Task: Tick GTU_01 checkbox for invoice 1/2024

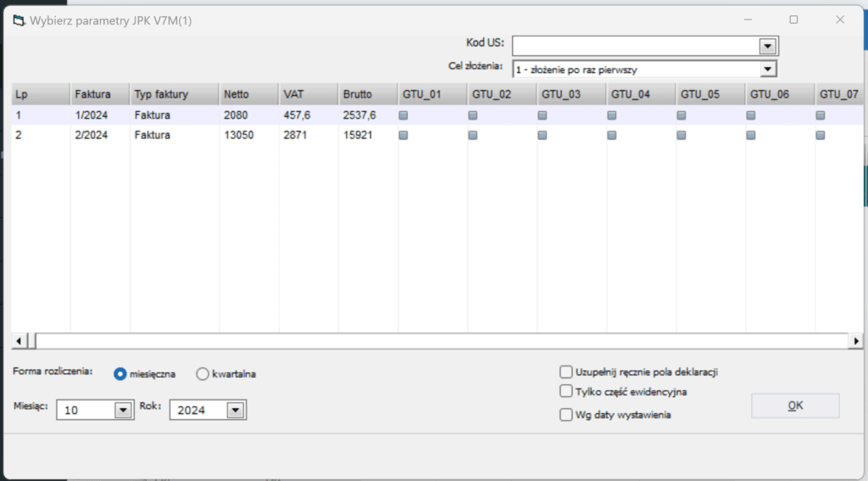Action: pos(403,115)
